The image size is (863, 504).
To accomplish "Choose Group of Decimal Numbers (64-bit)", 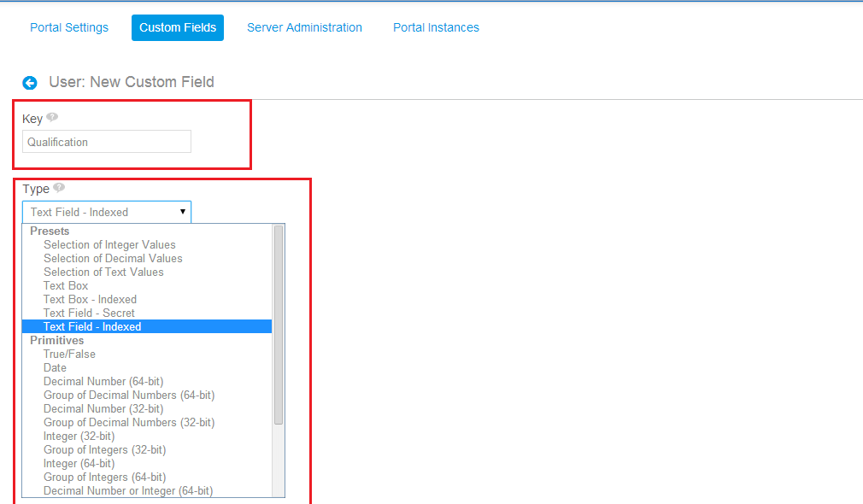I will (x=147, y=395).
